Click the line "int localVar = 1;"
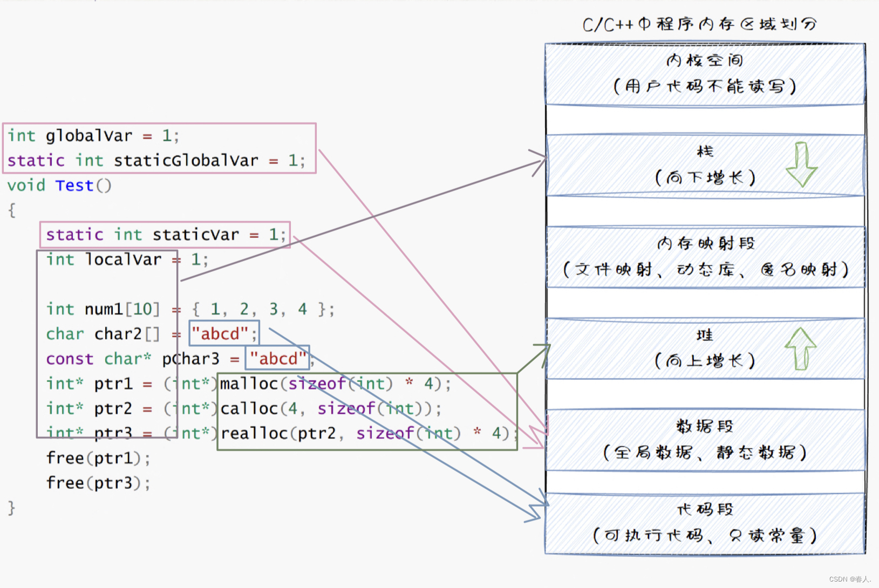This screenshot has height=588, width=879. point(127,259)
